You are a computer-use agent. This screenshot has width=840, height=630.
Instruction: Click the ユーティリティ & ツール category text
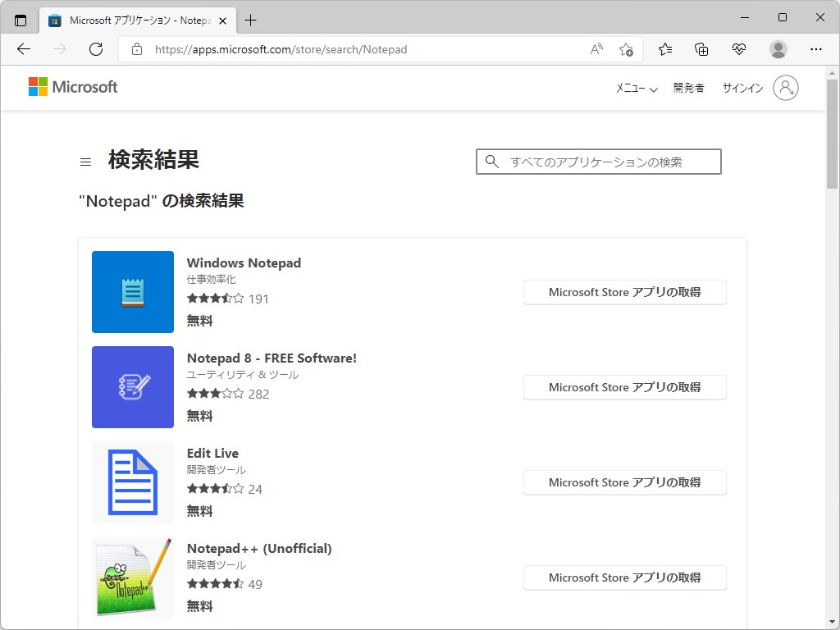(x=243, y=374)
